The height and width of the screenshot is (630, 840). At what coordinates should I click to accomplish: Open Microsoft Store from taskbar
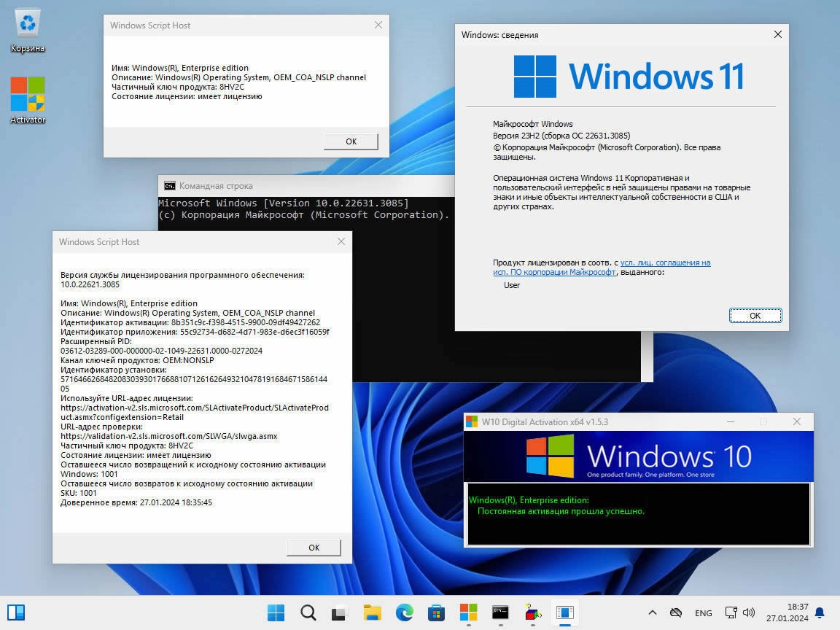[436, 612]
